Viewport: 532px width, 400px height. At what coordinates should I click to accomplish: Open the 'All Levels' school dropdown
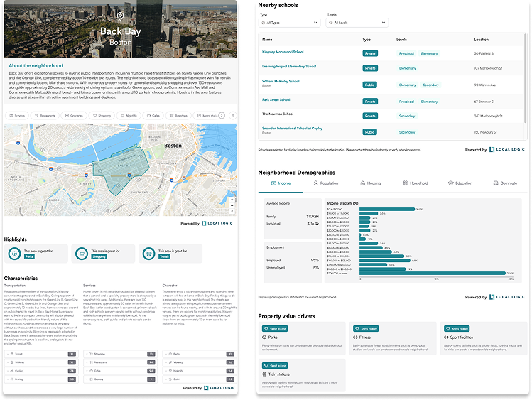pos(357,23)
